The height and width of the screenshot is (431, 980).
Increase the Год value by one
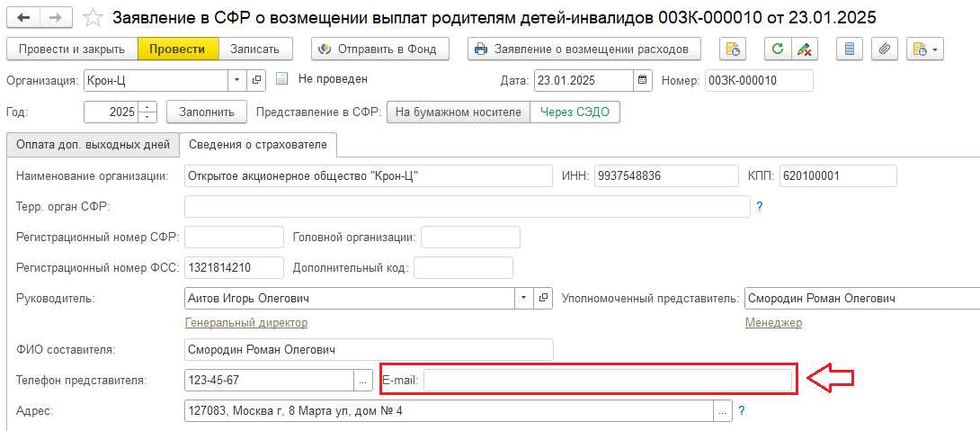pos(147,107)
